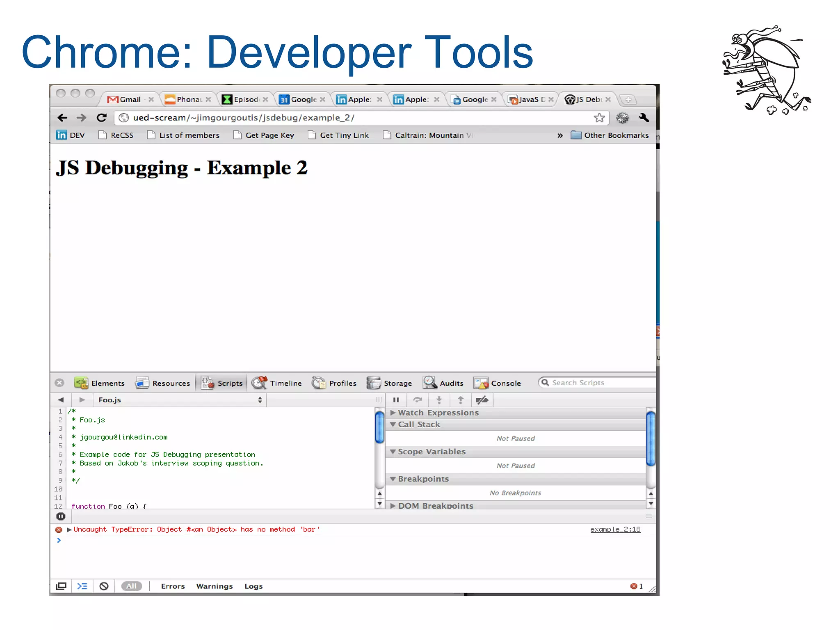Collapse the Call Stack section
This screenshot has height=630, width=840.
tap(418, 425)
